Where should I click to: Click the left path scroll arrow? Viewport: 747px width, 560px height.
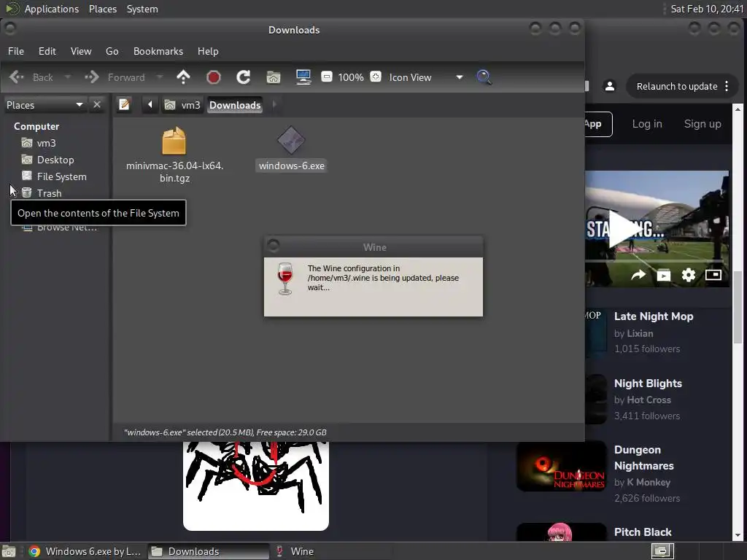pyautogui.click(x=150, y=104)
